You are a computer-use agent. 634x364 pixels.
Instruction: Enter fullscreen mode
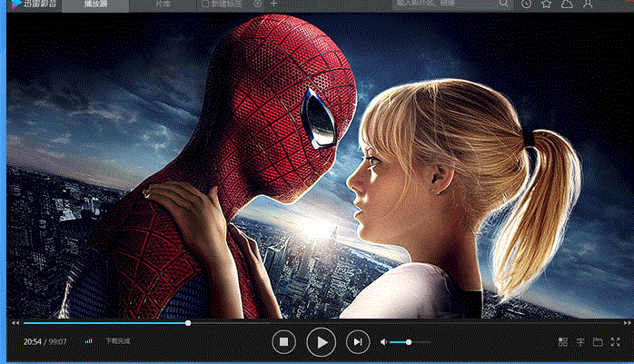pyautogui.click(x=617, y=342)
